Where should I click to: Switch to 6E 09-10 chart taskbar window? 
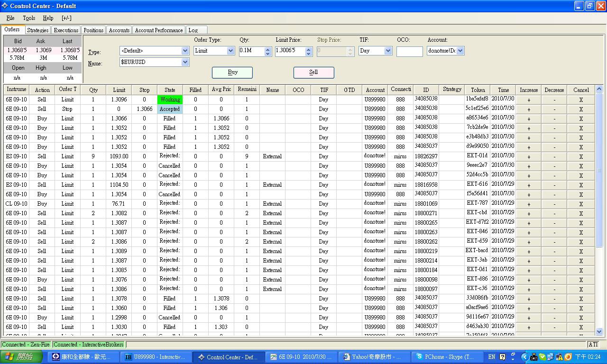(302, 357)
